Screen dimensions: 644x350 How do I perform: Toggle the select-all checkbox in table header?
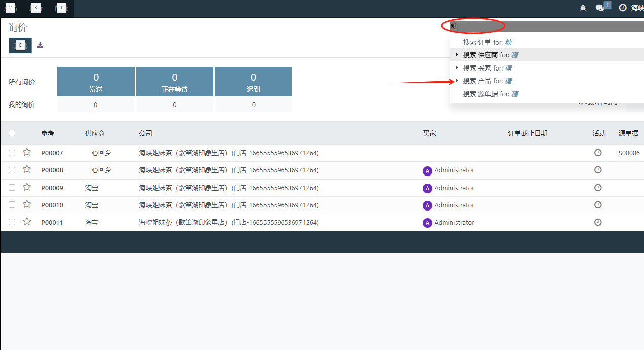tap(12, 133)
